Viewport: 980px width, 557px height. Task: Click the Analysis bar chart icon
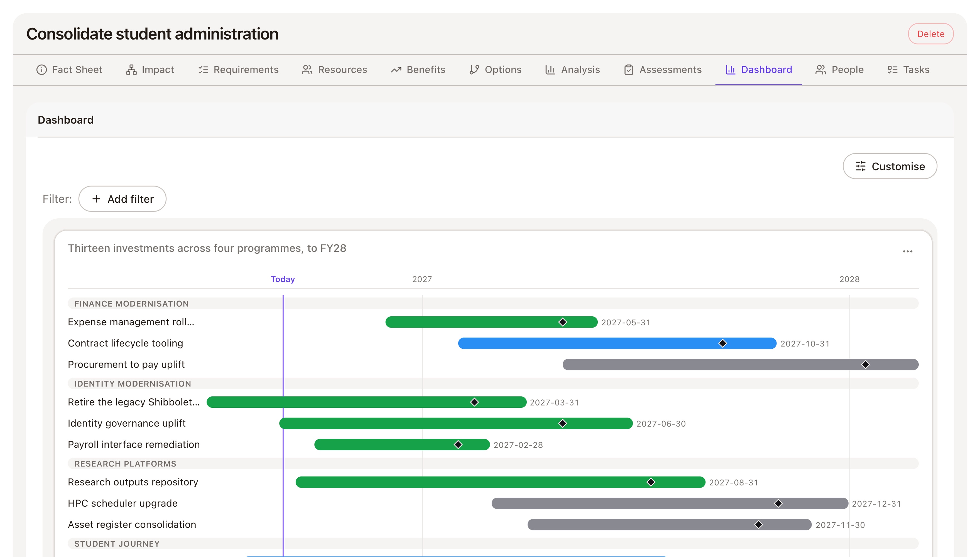[550, 70]
